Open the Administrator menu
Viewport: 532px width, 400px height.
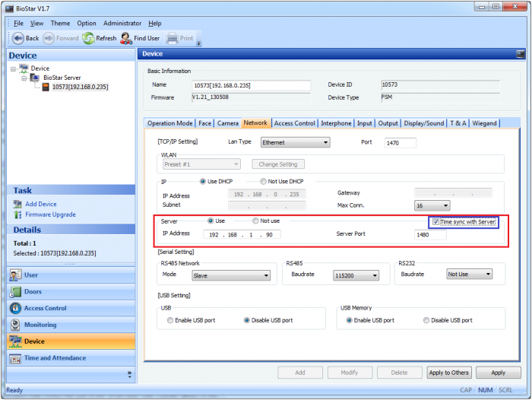click(122, 24)
